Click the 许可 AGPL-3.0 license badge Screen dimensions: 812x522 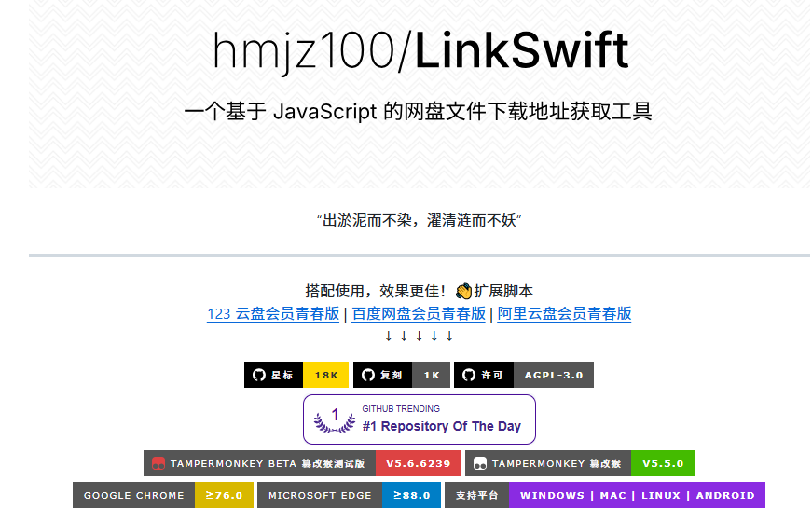524,375
